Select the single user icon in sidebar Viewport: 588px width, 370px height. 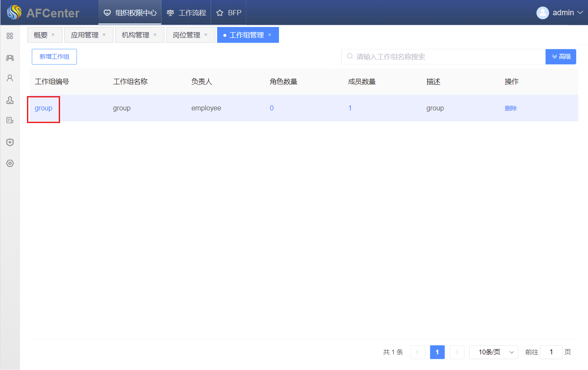pyautogui.click(x=10, y=78)
